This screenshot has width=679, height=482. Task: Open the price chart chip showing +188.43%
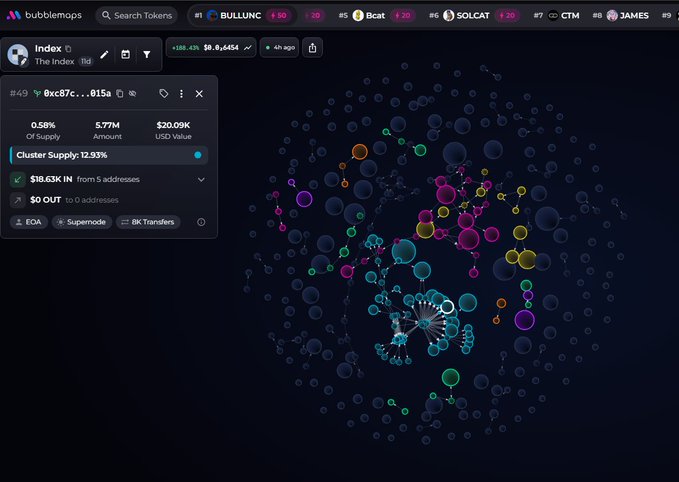pyautogui.click(x=211, y=48)
